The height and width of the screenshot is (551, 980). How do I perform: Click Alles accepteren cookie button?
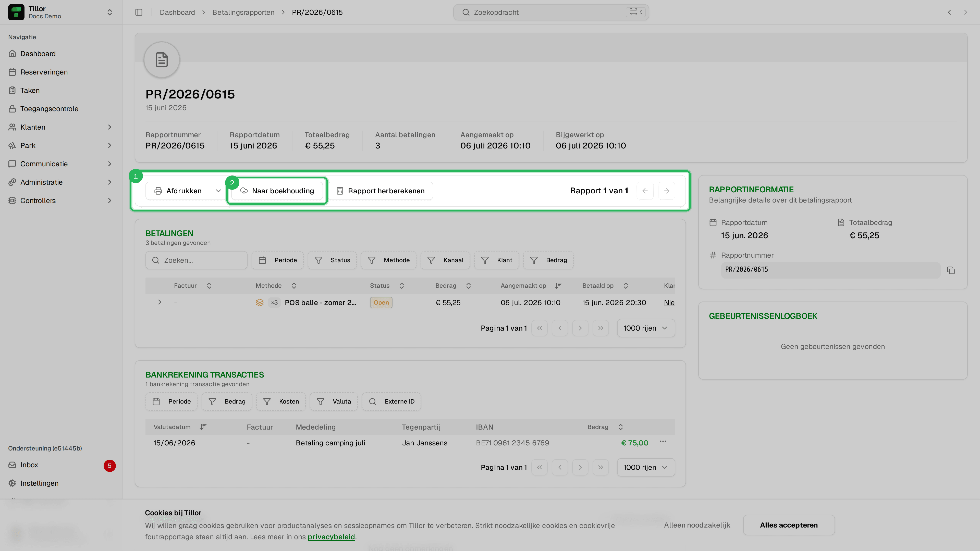tap(789, 525)
